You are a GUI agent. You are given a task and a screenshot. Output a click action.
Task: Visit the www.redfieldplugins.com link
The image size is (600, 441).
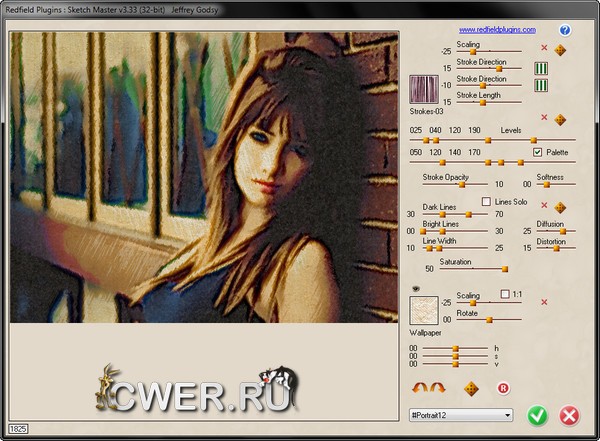[497, 31]
